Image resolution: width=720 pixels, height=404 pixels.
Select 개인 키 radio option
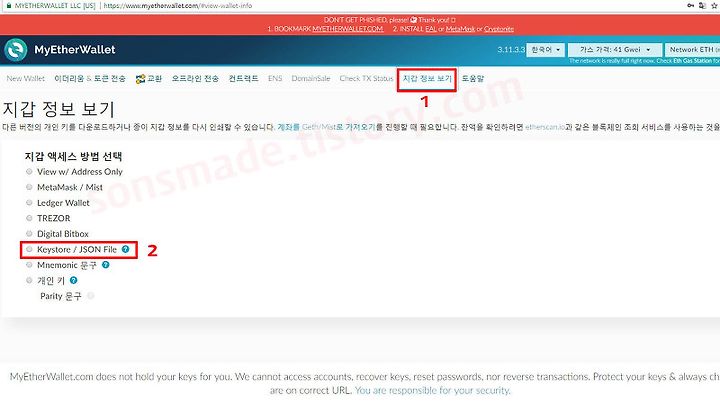pos(29,280)
